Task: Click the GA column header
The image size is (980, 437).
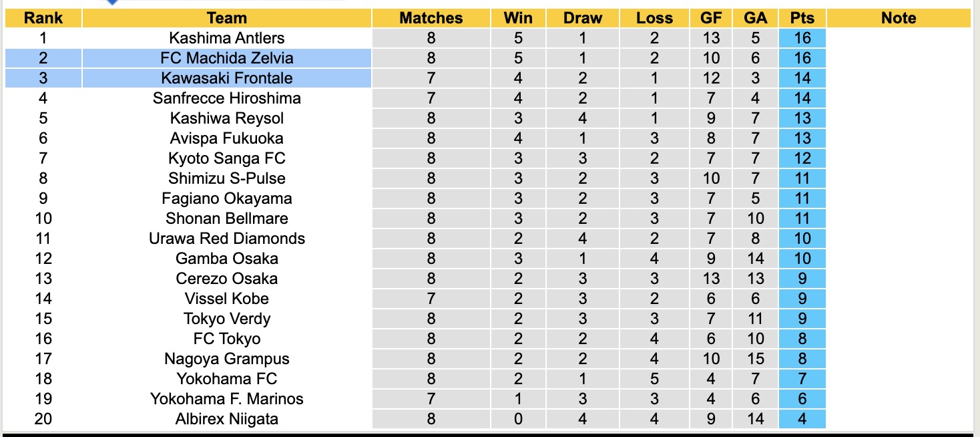Action: click(x=755, y=18)
